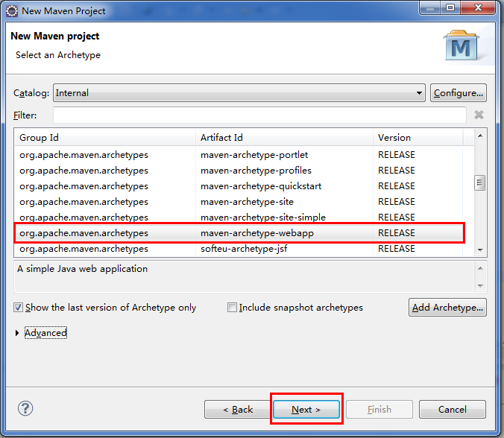Select maven-archetype-site-simple row

point(239,218)
